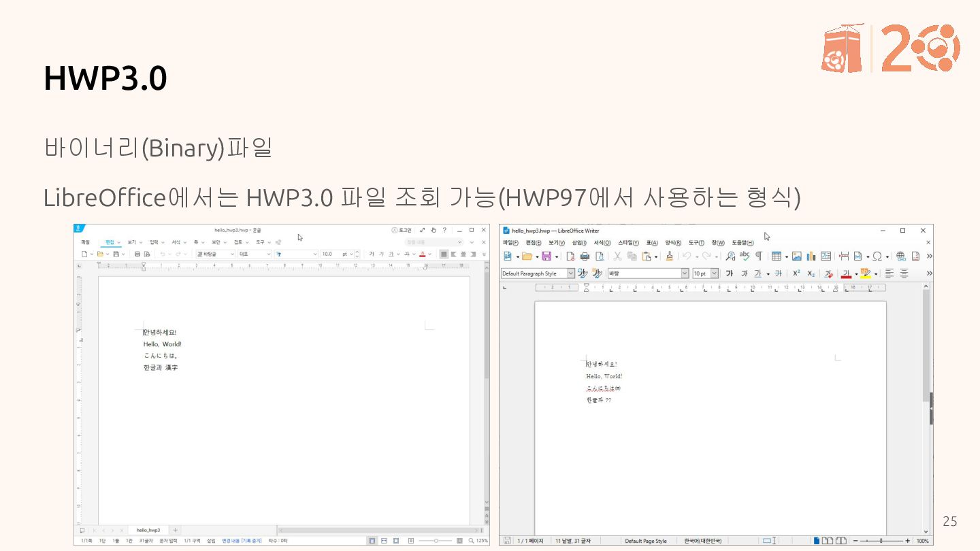Click hello_hwp3 document tab in Hangul

[x=148, y=530]
